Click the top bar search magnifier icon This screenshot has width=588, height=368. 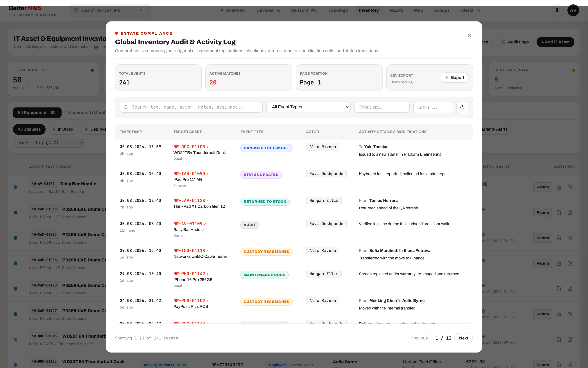click(x=76, y=10)
